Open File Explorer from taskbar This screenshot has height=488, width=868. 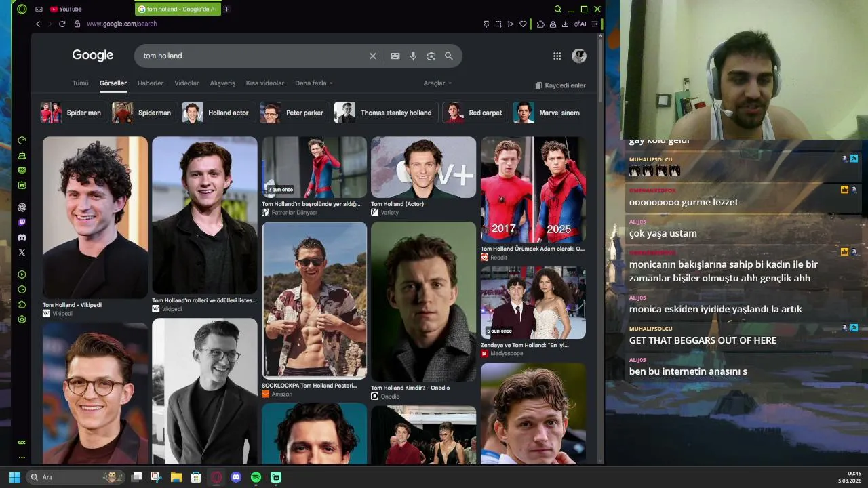pos(176,477)
